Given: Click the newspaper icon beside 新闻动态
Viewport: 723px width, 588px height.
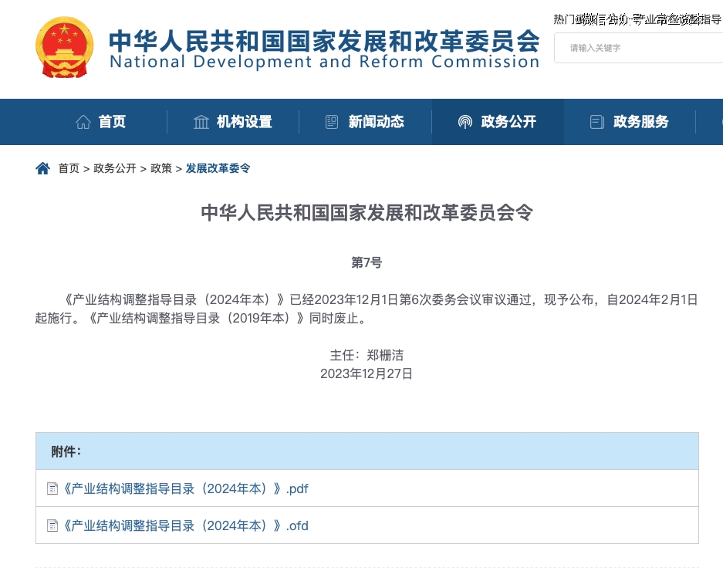Looking at the screenshot, I should click(x=332, y=122).
